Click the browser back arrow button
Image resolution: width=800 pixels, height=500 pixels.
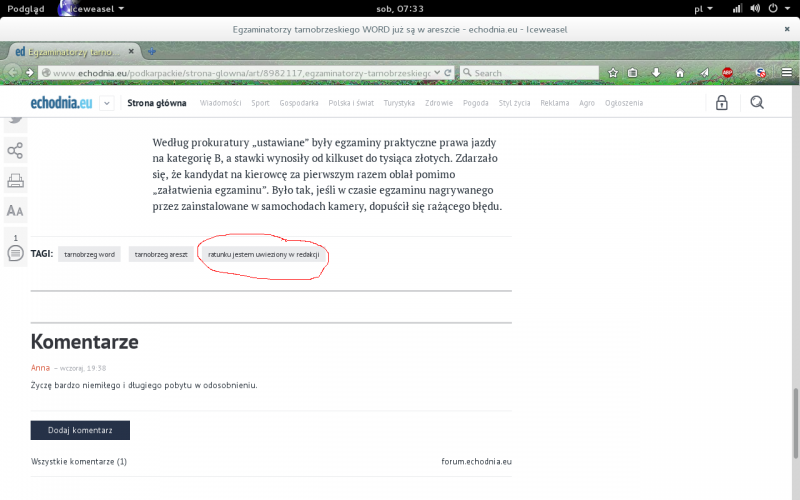pyautogui.click(x=13, y=72)
